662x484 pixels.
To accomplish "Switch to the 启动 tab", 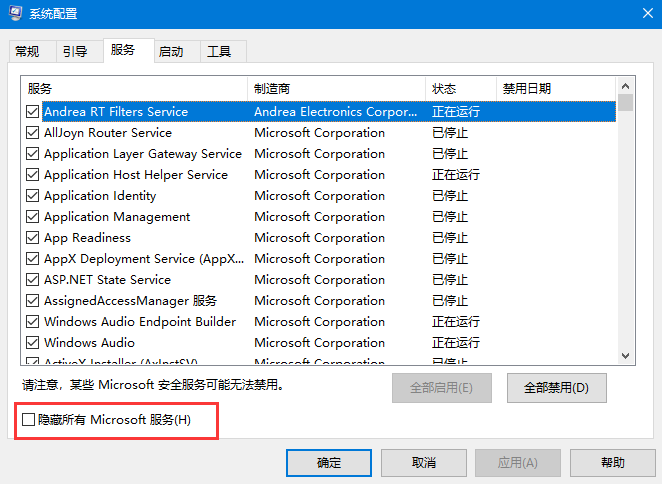I will click(x=171, y=51).
